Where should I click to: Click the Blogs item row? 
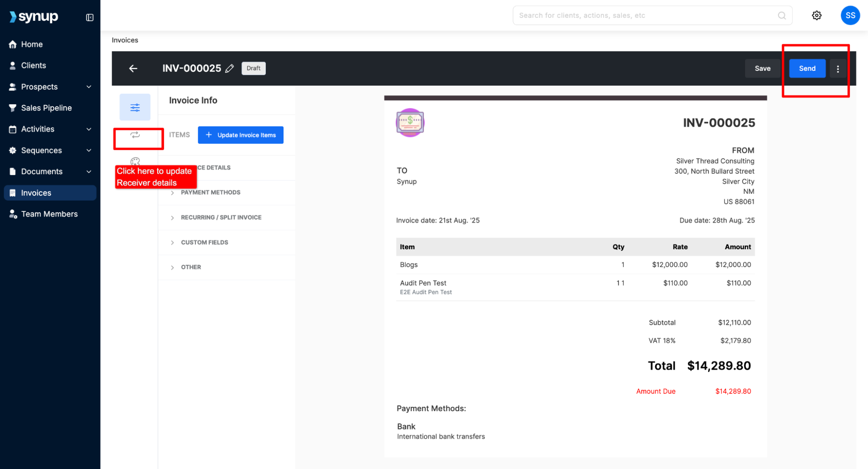click(575, 265)
